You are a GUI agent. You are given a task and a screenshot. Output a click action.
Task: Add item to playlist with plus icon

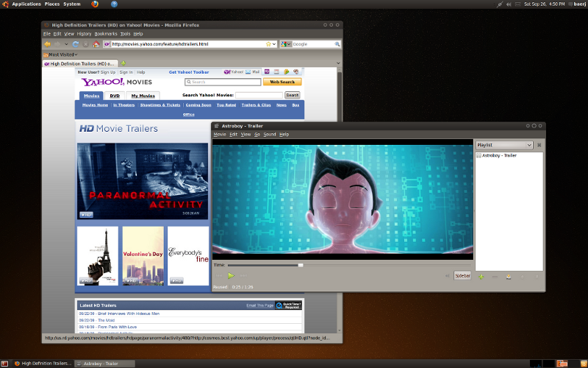[481, 277]
